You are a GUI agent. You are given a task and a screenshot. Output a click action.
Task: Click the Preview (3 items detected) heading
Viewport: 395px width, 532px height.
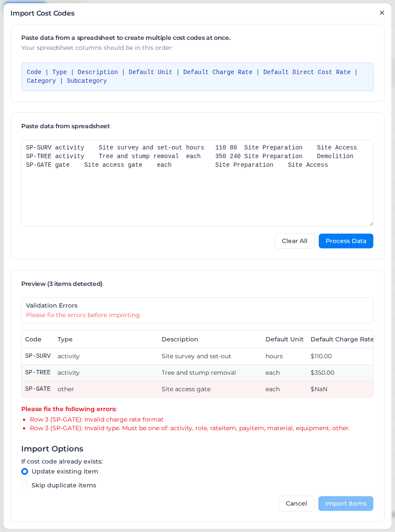[x=62, y=284]
